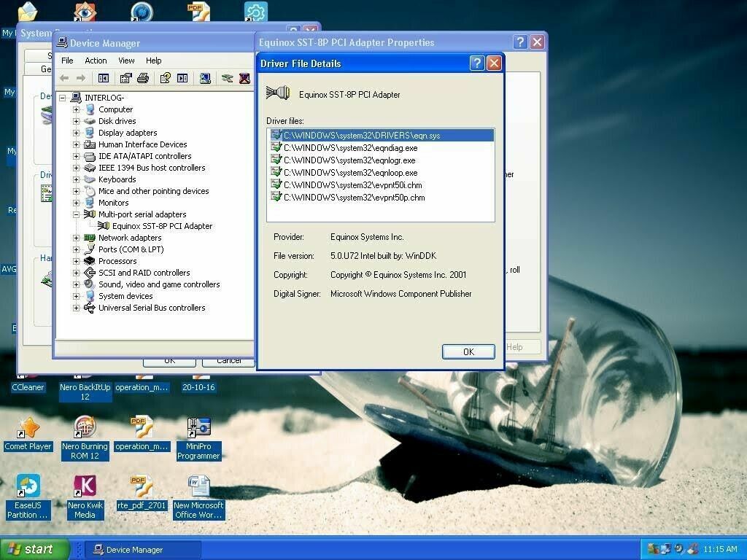The width and height of the screenshot is (747, 560).
Task: Select the eqndiag.exe driver file entry
Action: click(350, 148)
